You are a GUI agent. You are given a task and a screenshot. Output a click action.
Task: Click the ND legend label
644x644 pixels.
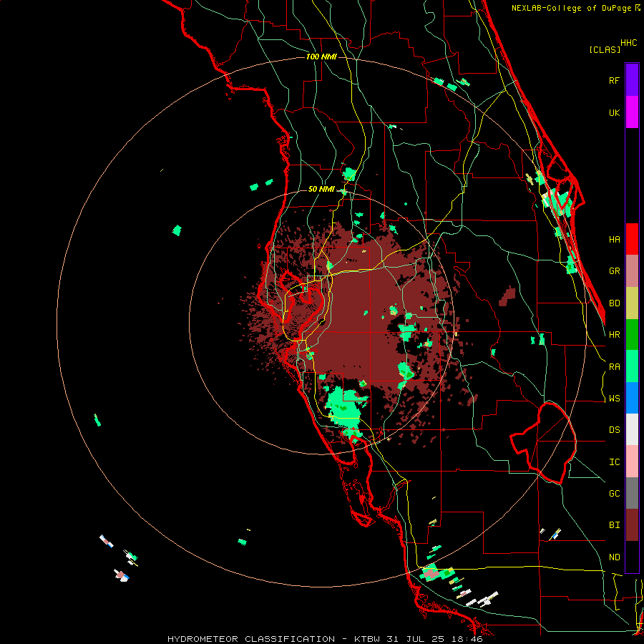[x=615, y=557]
